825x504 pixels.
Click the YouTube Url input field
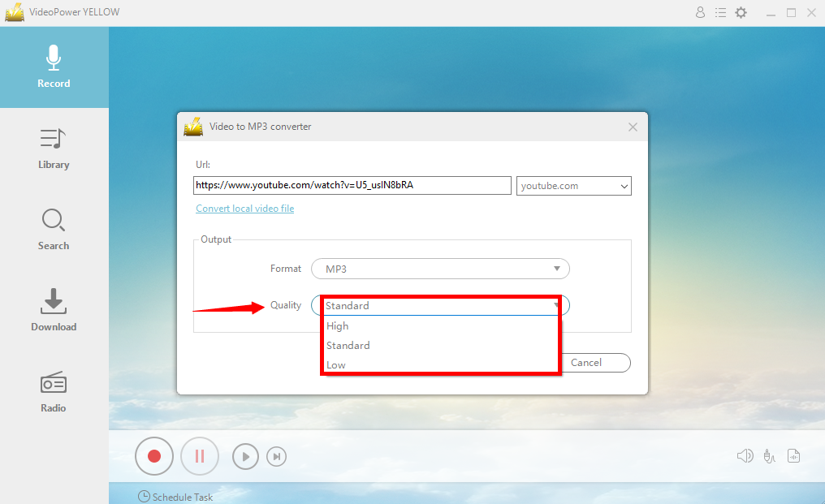click(352, 186)
